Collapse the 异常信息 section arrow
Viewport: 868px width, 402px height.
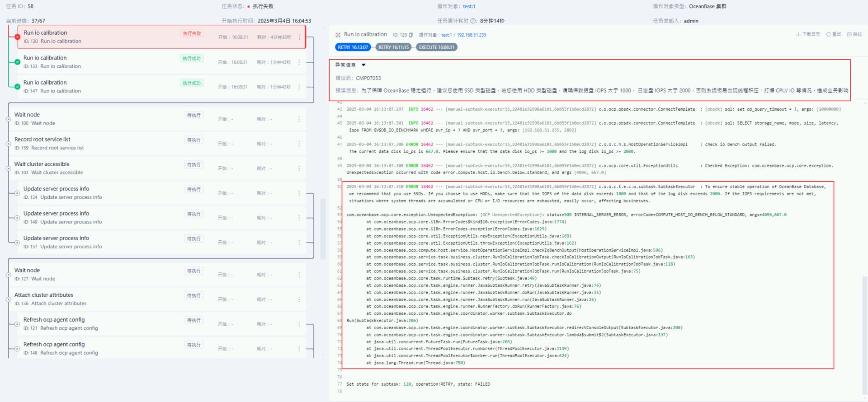coord(363,65)
